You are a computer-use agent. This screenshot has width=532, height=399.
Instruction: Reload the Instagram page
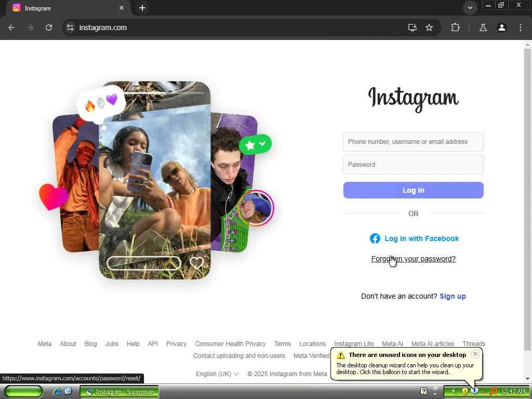49,28
